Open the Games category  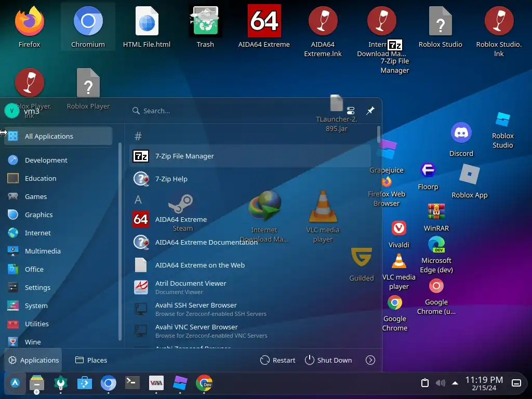pos(58,196)
